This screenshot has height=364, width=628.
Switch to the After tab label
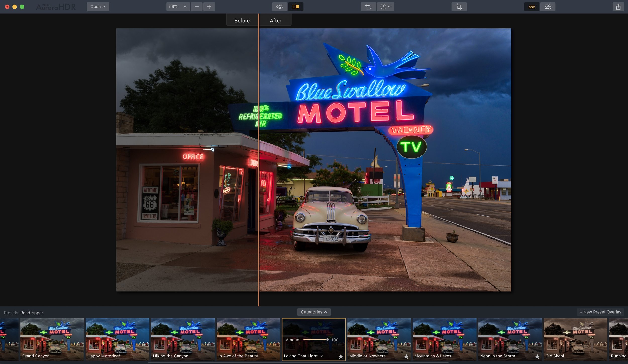275,21
